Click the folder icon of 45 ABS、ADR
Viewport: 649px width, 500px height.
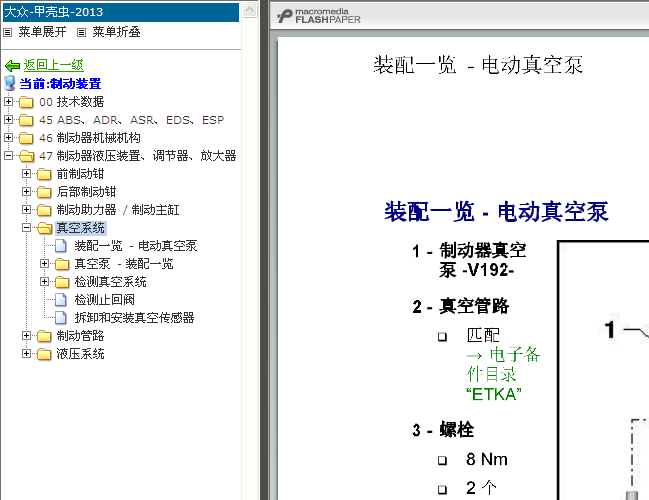click(x=26, y=120)
